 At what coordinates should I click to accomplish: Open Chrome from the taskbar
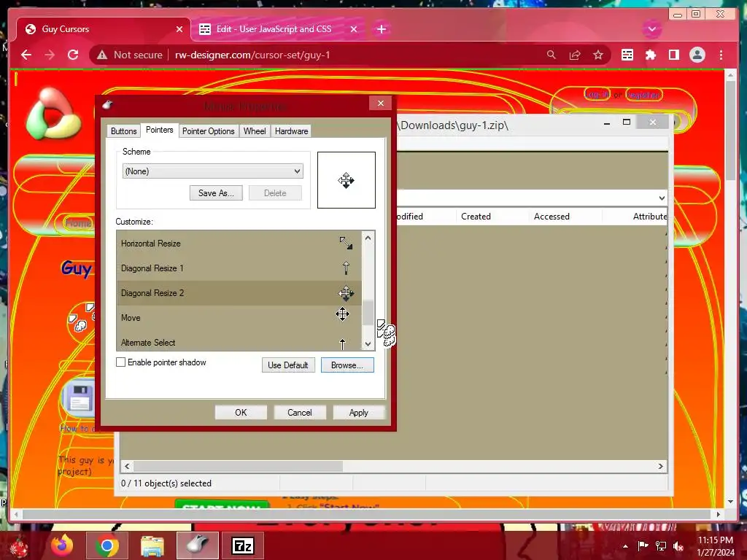[x=107, y=545]
